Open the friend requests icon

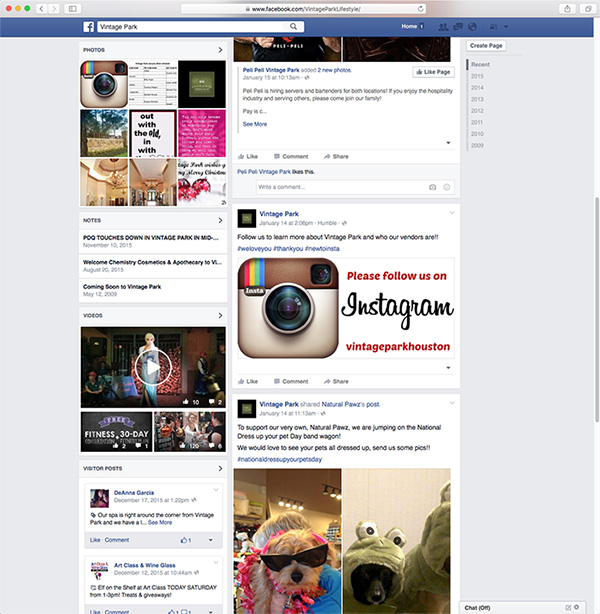(443, 27)
